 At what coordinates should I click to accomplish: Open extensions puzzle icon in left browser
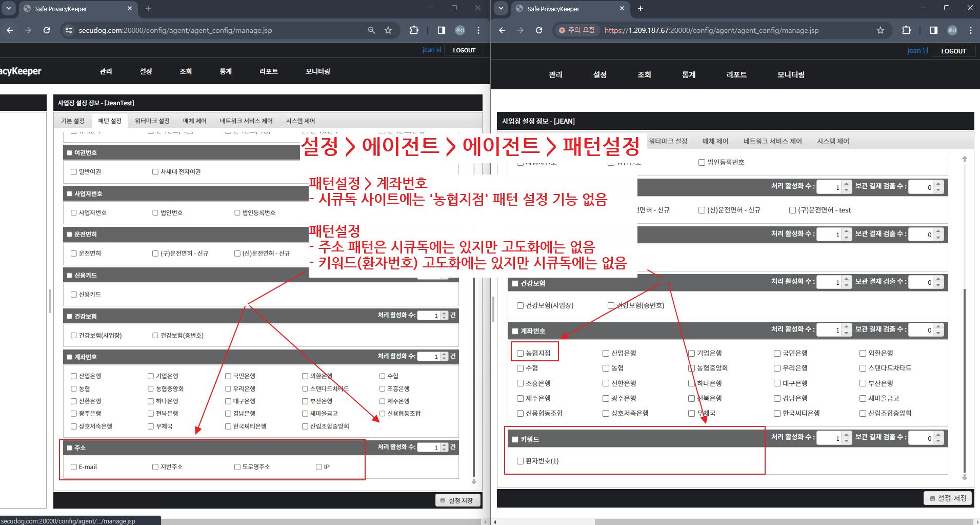click(414, 30)
